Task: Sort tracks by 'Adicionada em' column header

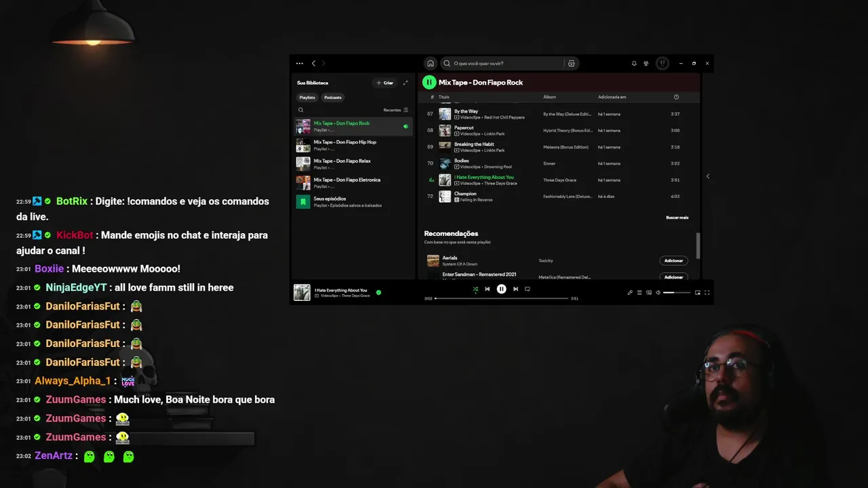Action: coord(612,97)
